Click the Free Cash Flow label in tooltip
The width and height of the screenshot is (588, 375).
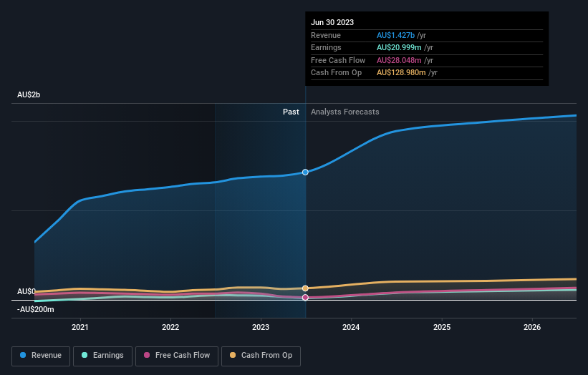pyautogui.click(x=338, y=60)
